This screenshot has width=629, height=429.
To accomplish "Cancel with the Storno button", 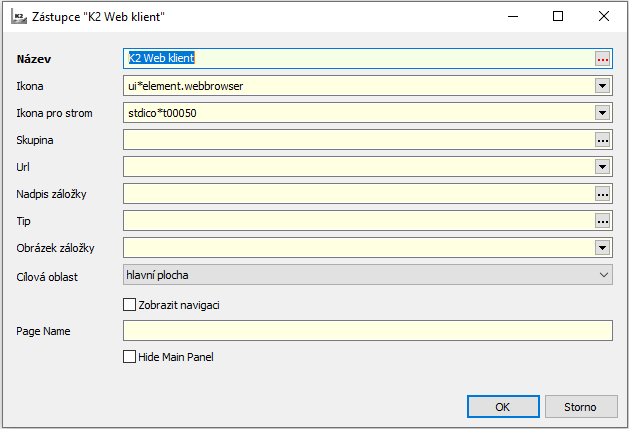I will pyautogui.click(x=580, y=407).
